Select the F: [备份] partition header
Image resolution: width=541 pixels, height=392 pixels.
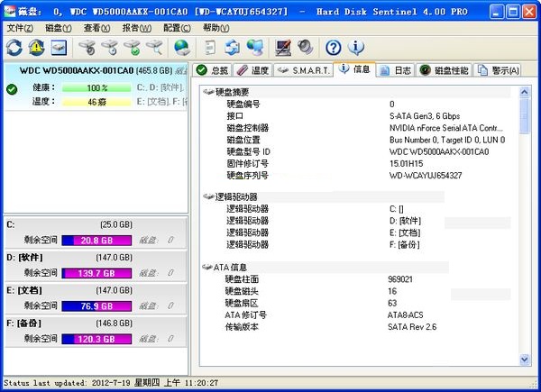pyautogui.click(x=96, y=324)
